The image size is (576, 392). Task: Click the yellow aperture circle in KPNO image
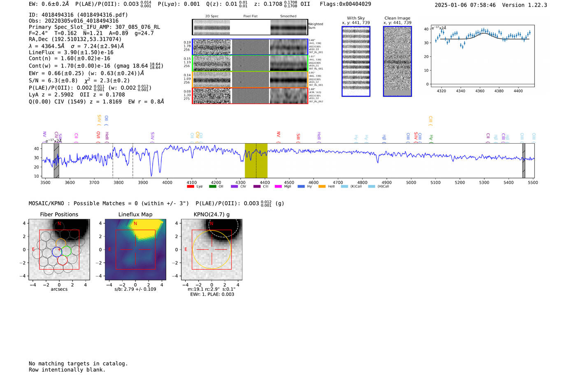[x=211, y=250]
